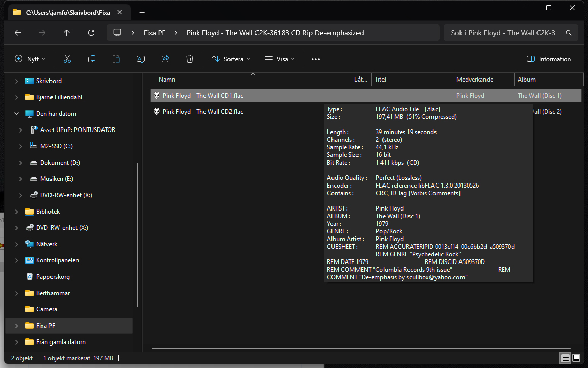
Task: Click the Cut scissors icon
Action: click(67, 59)
